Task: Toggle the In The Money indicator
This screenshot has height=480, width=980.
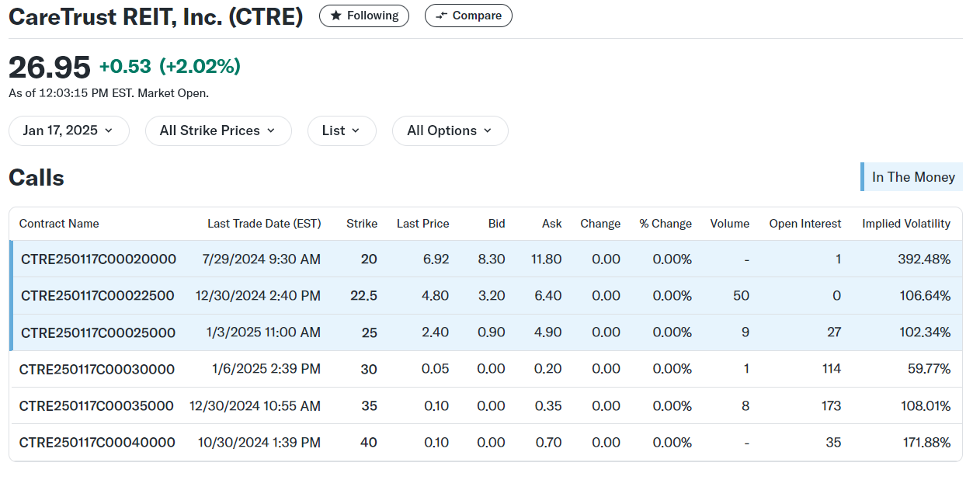Action: click(x=912, y=177)
